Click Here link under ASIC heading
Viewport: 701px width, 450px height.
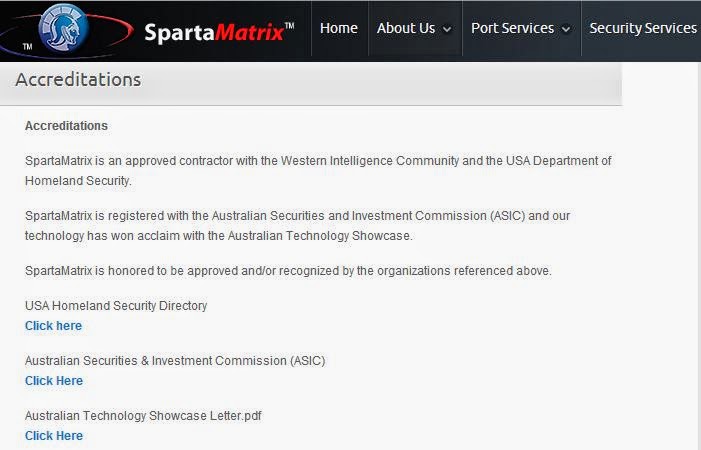(54, 381)
